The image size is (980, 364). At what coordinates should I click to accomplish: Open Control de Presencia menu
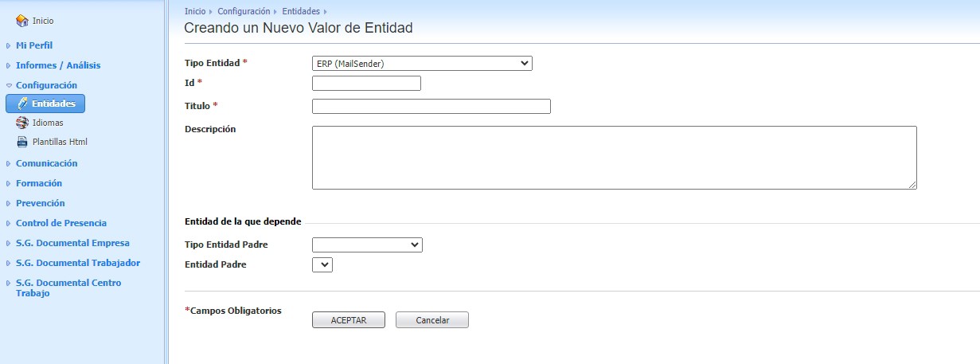pyautogui.click(x=61, y=223)
